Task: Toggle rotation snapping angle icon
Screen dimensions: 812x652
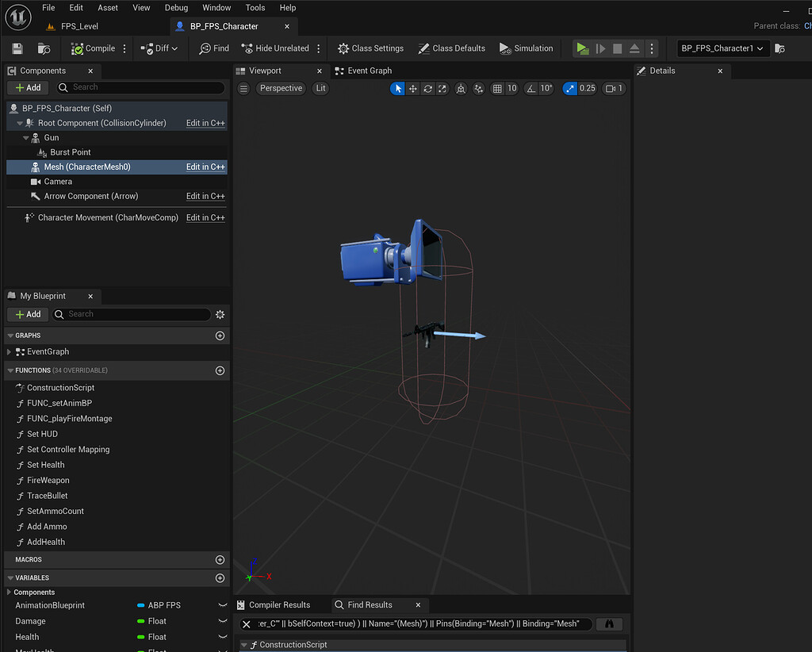Action: pyautogui.click(x=530, y=89)
